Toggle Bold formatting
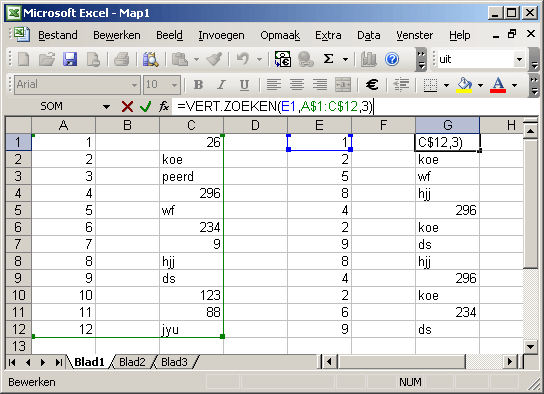The height and width of the screenshot is (394, 544). pyautogui.click(x=198, y=85)
